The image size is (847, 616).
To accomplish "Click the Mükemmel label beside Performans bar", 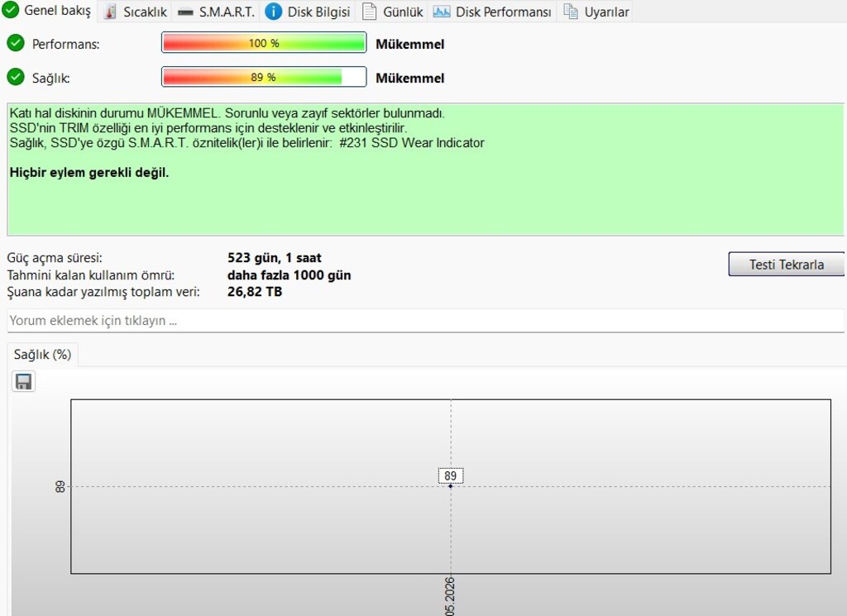I will point(410,45).
